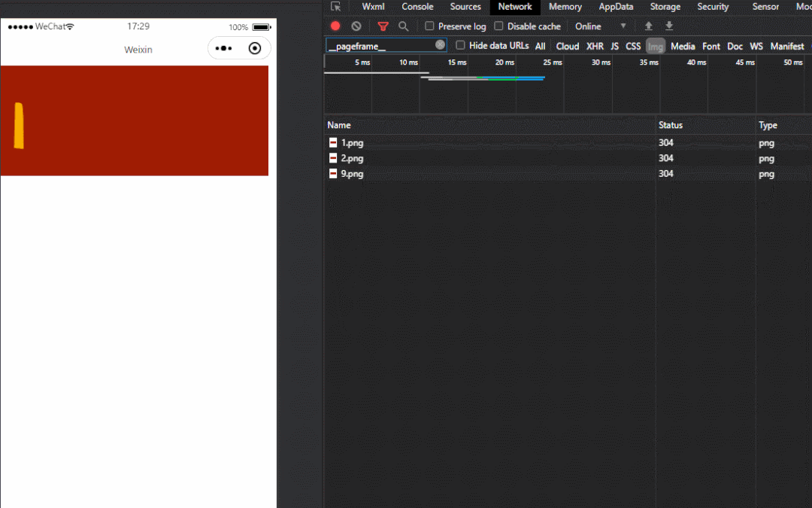Open the Online throttling dropdown

pyautogui.click(x=600, y=26)
